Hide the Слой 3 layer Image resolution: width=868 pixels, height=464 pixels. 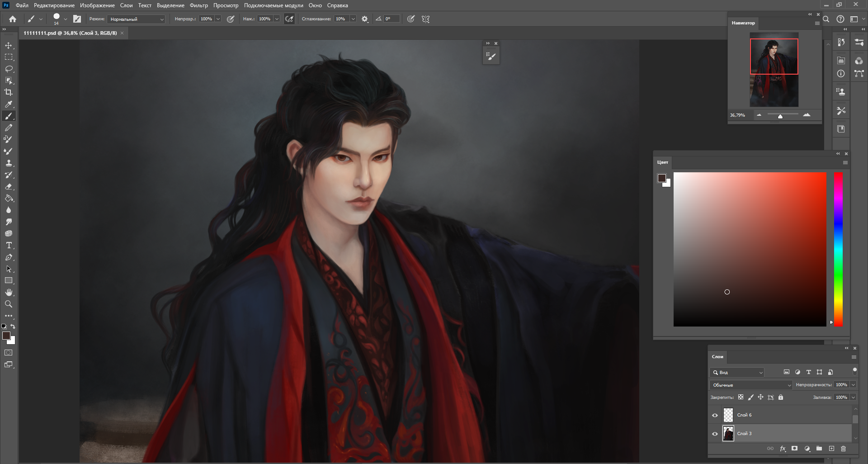715,434
